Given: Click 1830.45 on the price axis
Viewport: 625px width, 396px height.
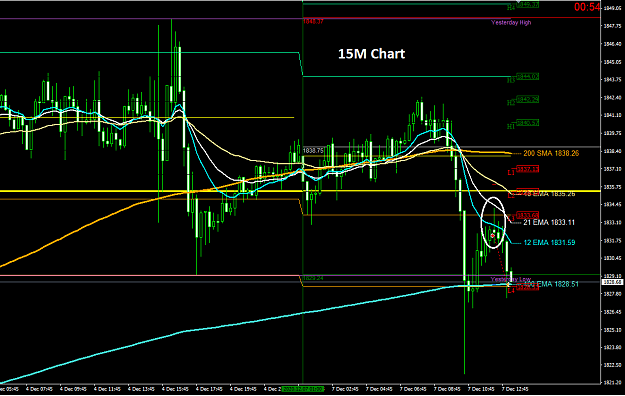Looking at the screenshot, I should pos(613,258).
